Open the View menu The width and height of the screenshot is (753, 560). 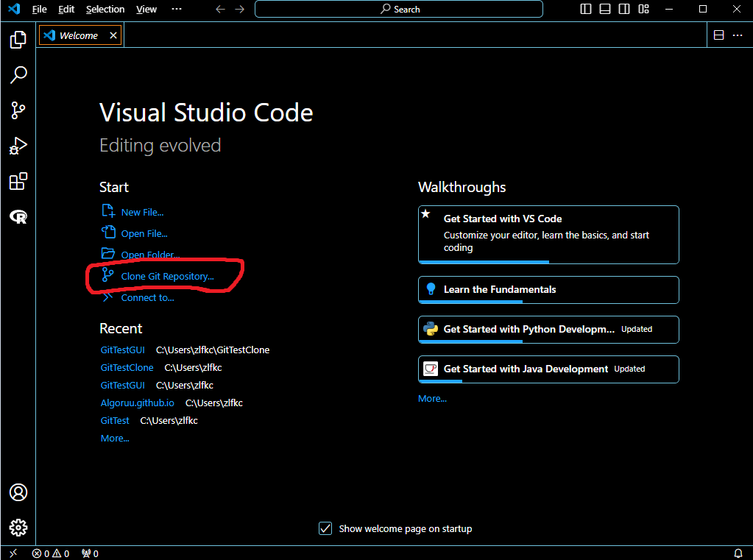tap(146, 9)
